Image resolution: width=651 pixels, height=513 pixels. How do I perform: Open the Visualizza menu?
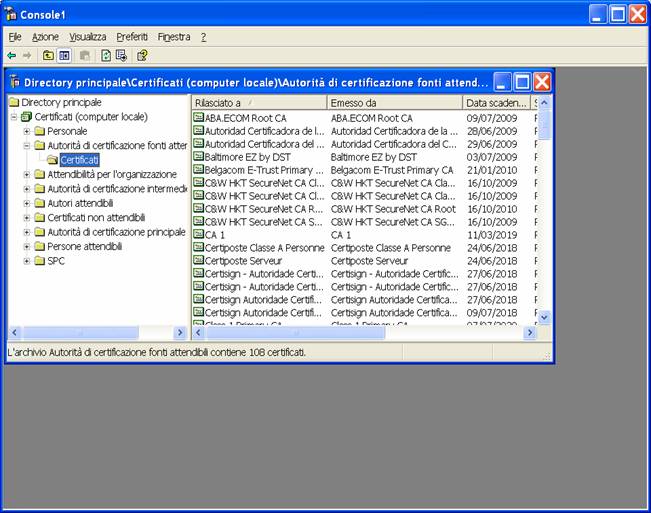tap(88, 37)
